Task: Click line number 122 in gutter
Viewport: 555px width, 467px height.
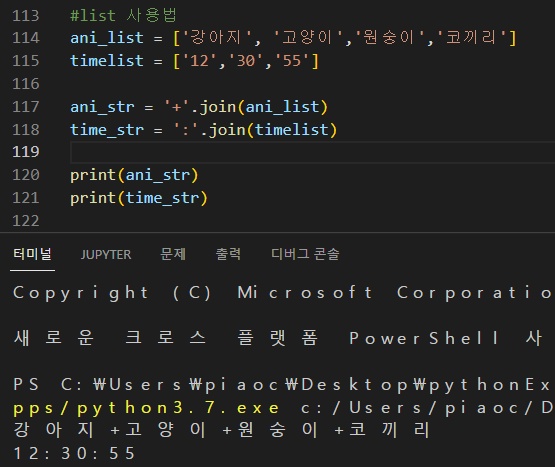Action: [25, 221]
